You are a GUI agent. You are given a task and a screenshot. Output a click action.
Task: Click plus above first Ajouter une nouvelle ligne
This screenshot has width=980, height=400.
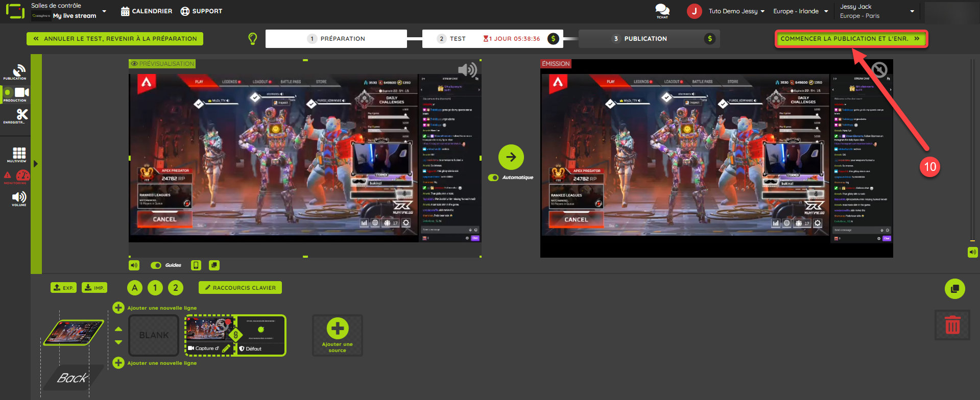point(118,308)
